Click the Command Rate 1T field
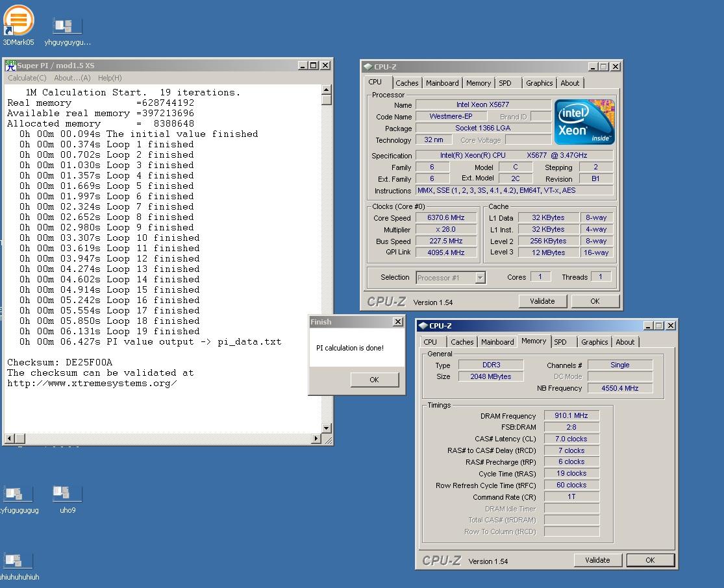This screenshot has height=588, width=724. click(x=571, y=496)
